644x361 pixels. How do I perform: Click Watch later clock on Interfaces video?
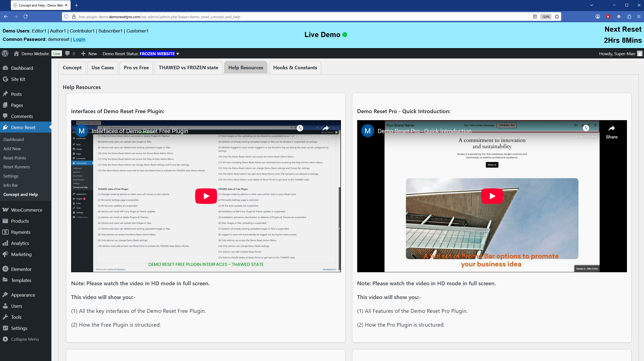[300, 128]
